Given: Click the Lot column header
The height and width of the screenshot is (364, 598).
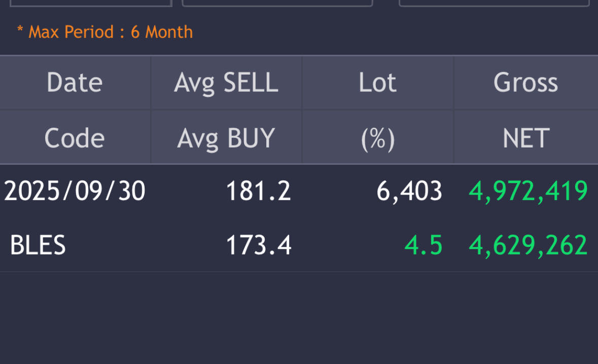Looking at the screenshot, I should 377,83.
